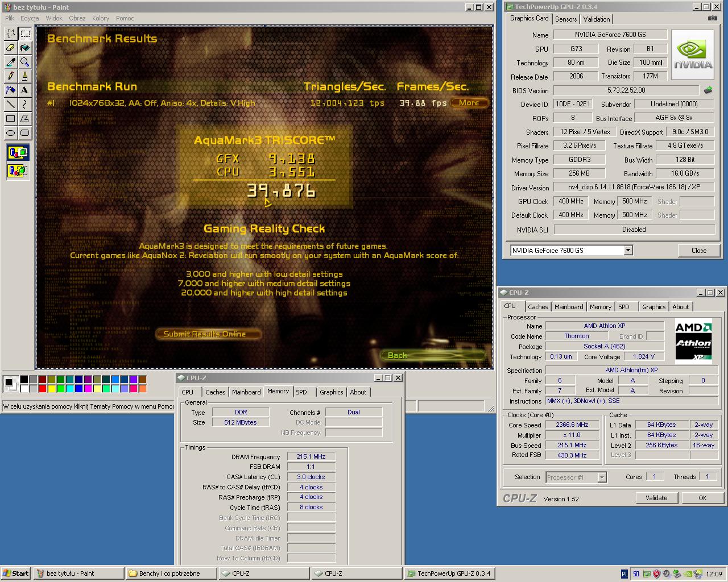Open SPD tab in CPU-Z DRAM timings window
The width and height of the screenshot is (728, 582).
(x=301, y=392)
